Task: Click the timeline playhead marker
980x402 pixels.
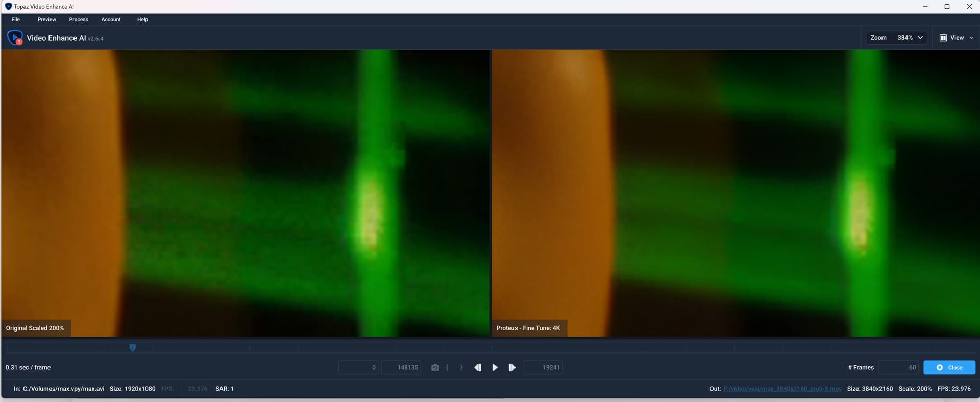Action: 133,348
